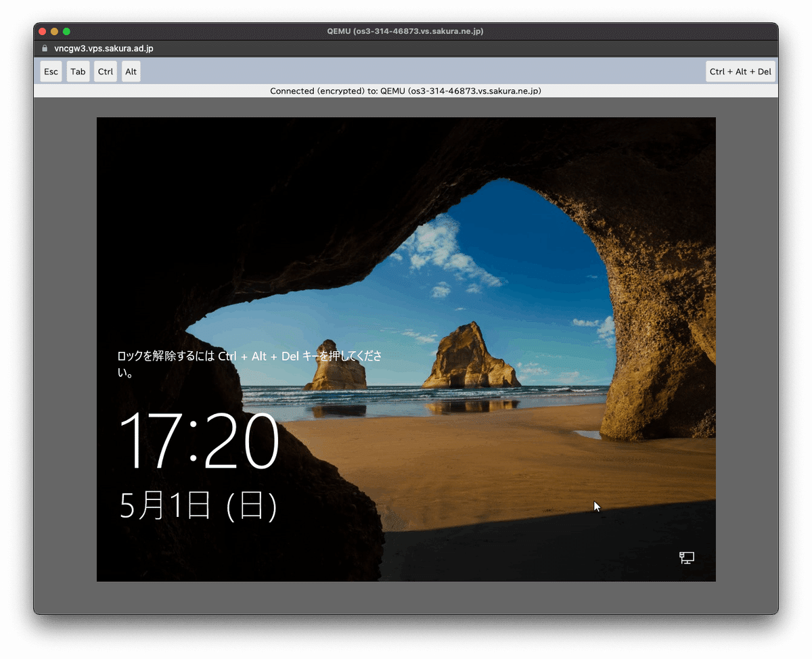Click the connection status banner
Screen dimensions: 812x659
click(x=406, y=91)
